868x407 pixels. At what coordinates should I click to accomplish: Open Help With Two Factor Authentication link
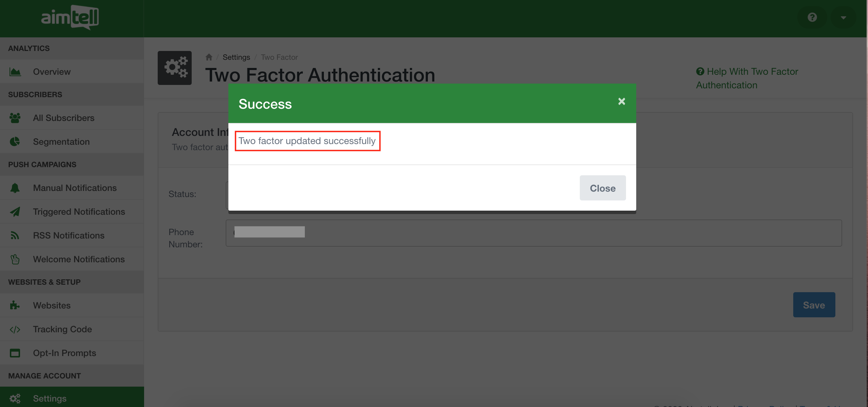tap(747, 78)
